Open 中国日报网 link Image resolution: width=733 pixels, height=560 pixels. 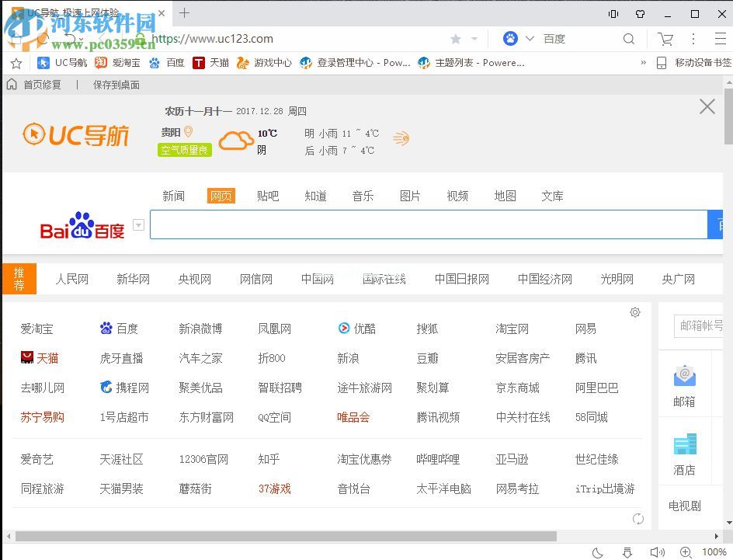pyautogui.click(x=462, y=279)
